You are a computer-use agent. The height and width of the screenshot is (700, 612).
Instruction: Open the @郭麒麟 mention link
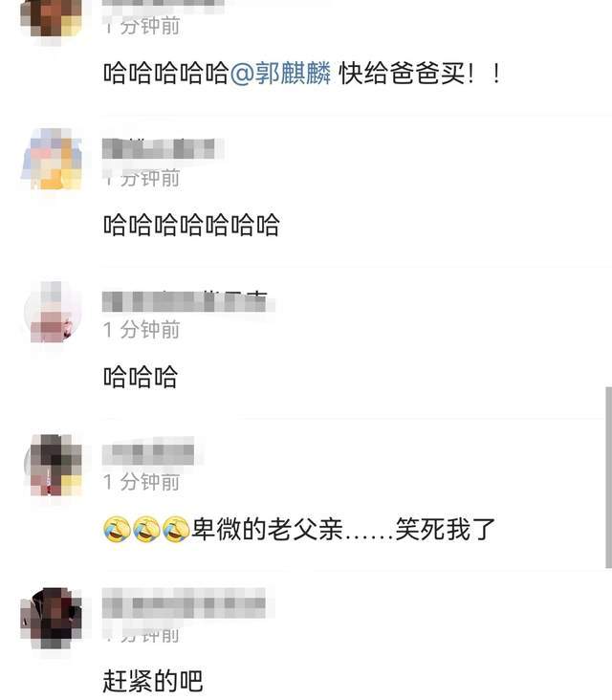(281, 74)
